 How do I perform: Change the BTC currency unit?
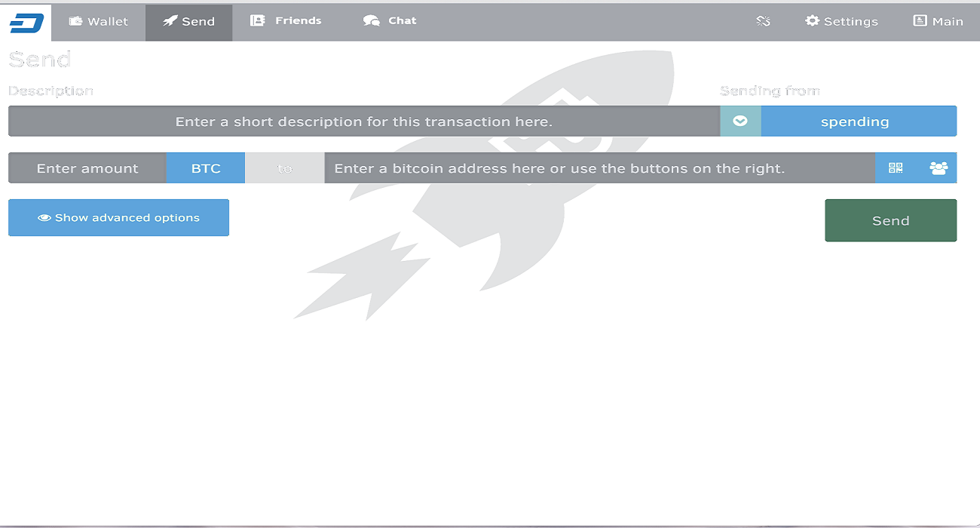coord(206,168)
